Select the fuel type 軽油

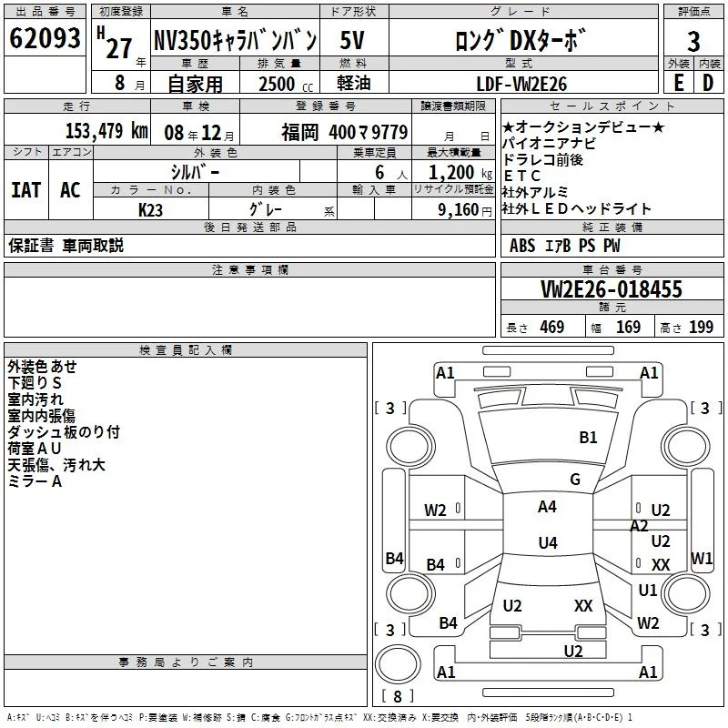coord(354,83)
